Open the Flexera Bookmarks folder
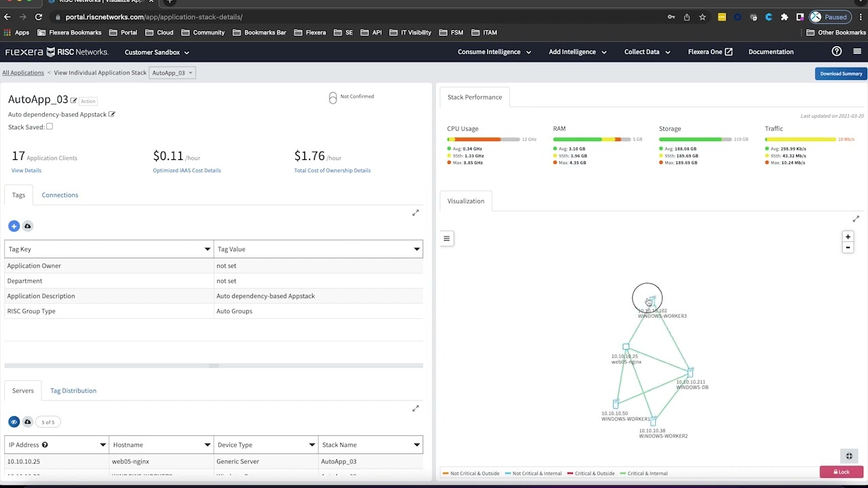 [69, 33]
